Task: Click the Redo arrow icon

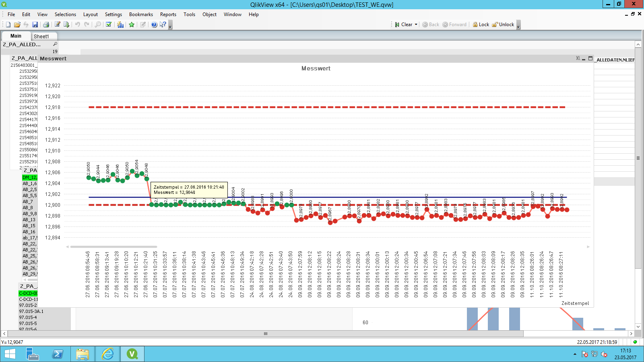Action: (x=87, y=25)
